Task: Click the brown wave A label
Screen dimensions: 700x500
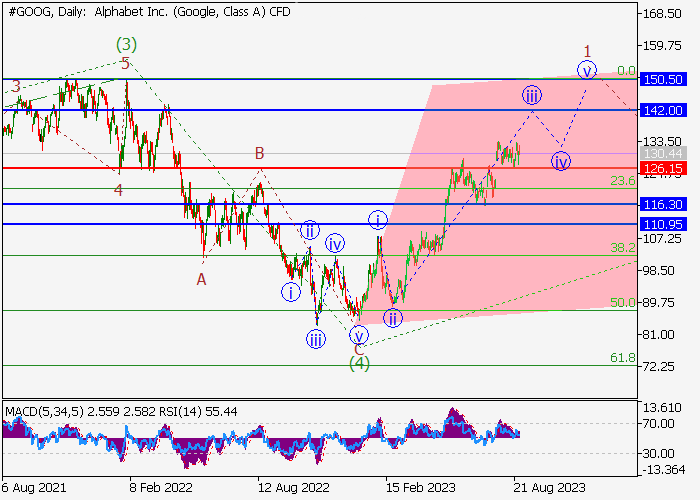Action: (201, 279)
